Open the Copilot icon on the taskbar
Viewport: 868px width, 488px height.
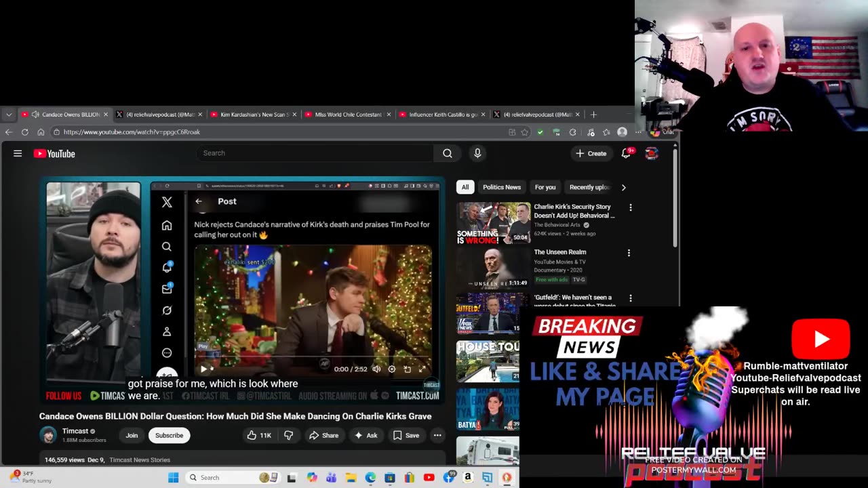[x=311, y=478]
